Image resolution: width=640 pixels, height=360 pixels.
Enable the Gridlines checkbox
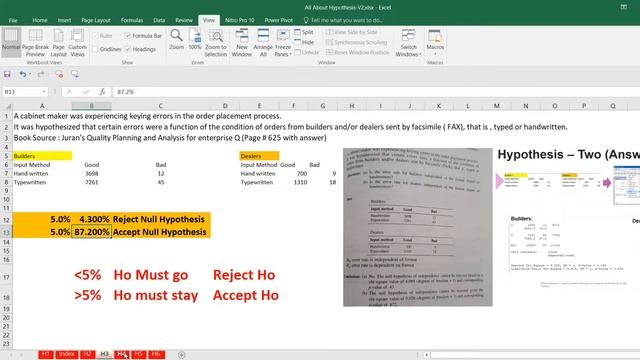coord(96,49)
